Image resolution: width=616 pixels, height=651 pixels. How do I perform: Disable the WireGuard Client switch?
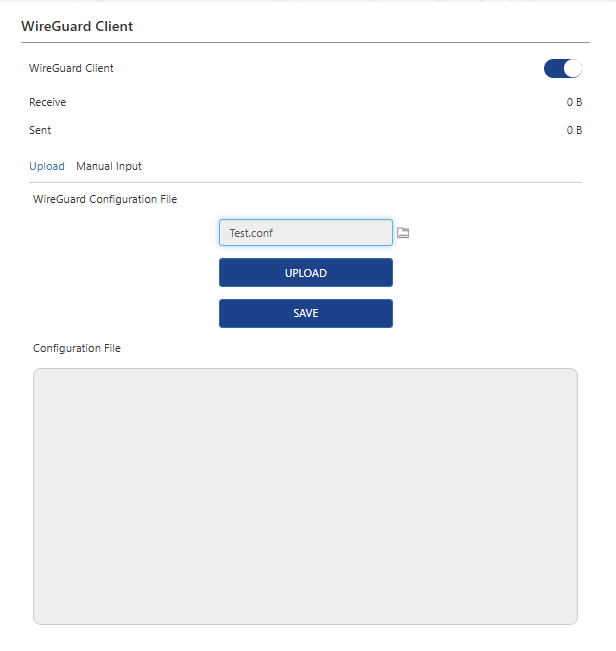coord(562,69)
